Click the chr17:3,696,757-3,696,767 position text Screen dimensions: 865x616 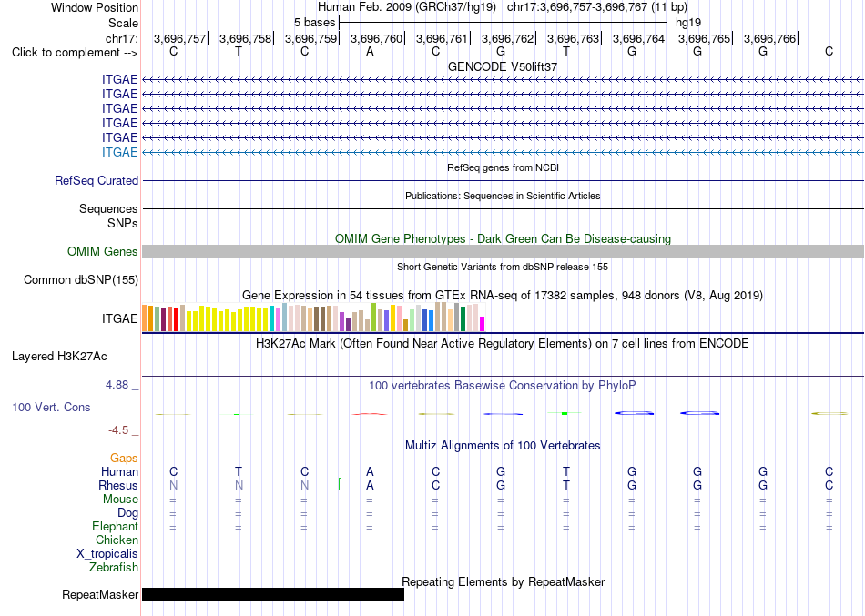click(x=597, y=7)
